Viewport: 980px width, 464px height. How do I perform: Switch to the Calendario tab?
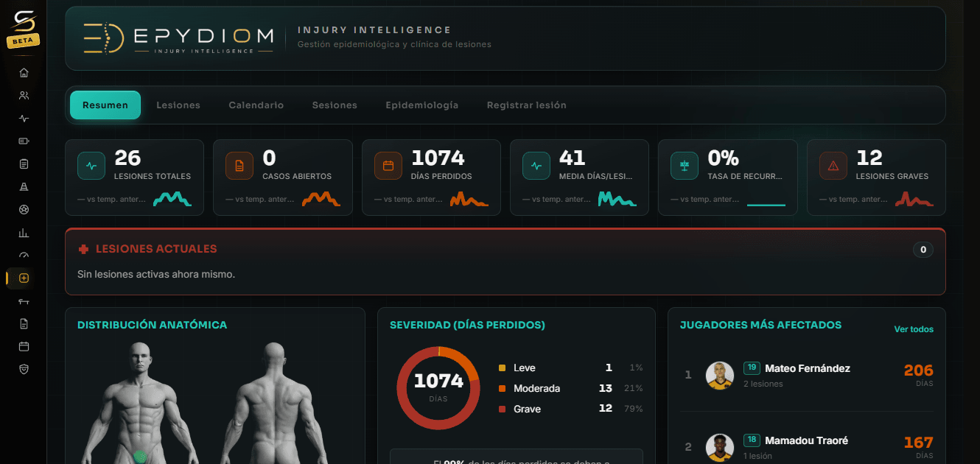pyautogui.click(x=256, y=105)
